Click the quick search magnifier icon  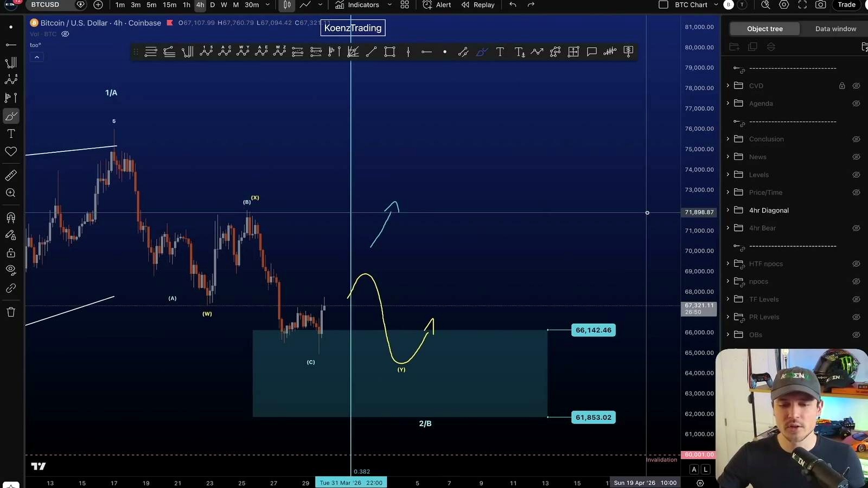pyautogui.click(x=765, y=5)
